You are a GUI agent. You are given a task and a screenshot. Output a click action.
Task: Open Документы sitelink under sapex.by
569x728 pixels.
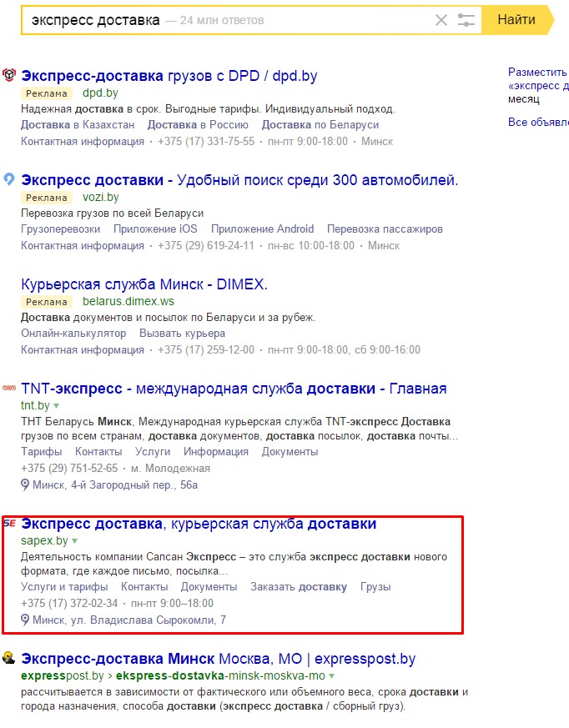(209, 587)
